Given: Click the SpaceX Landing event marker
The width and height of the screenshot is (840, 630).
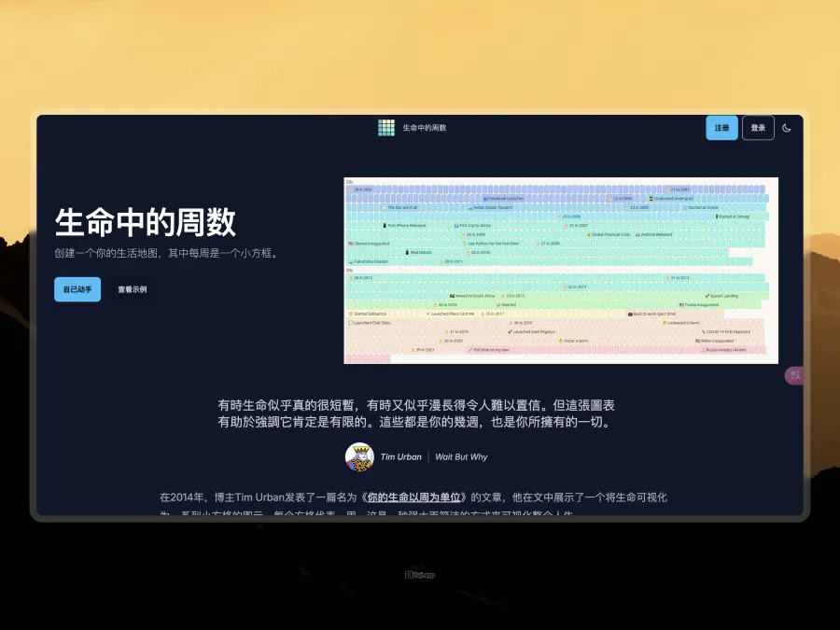Looking at the screenshot, I should click(721, 296).
